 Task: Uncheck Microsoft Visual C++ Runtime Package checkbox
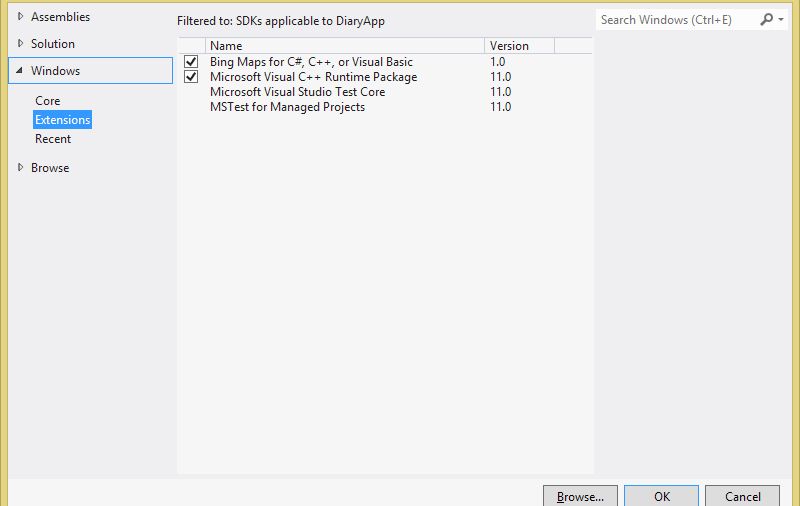[191, 77]
